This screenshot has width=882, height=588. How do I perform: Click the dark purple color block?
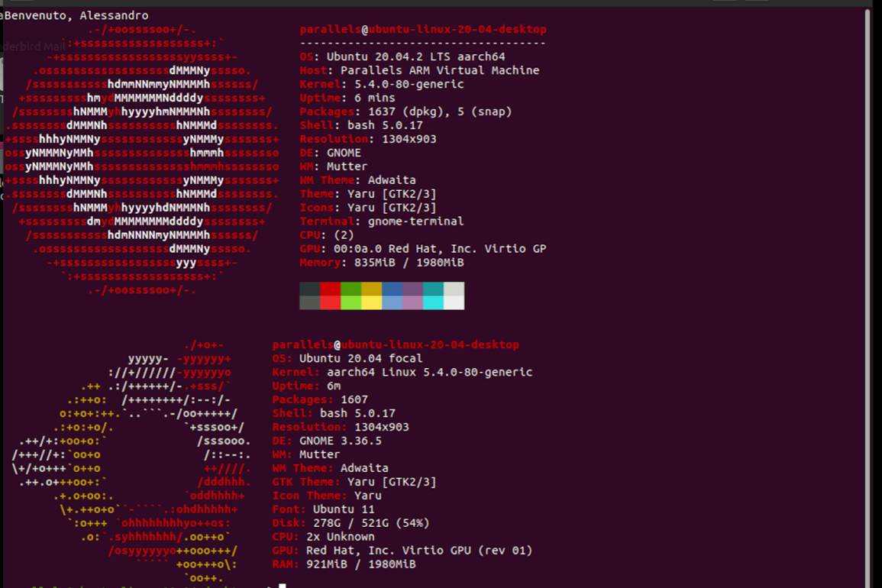[x=413, y=289]
